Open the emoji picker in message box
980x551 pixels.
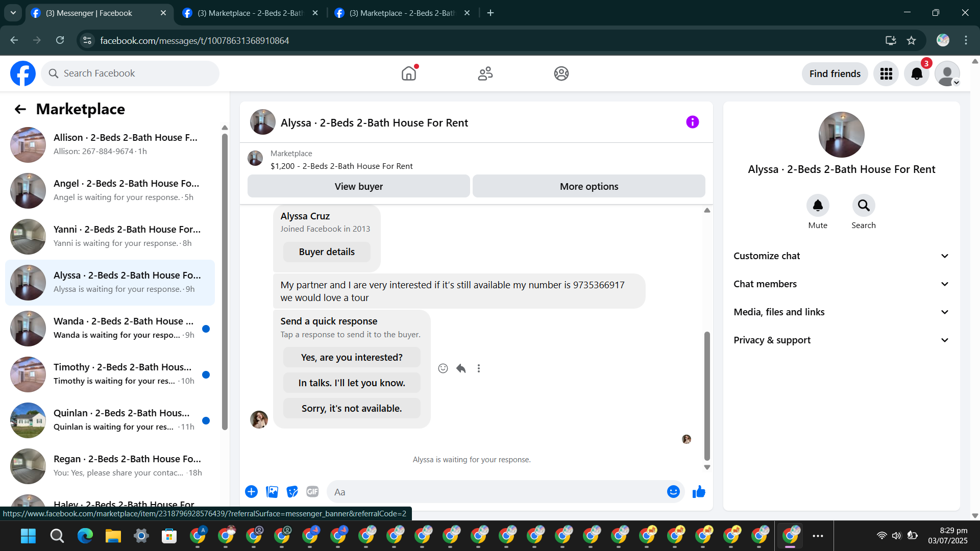[673, 492]
